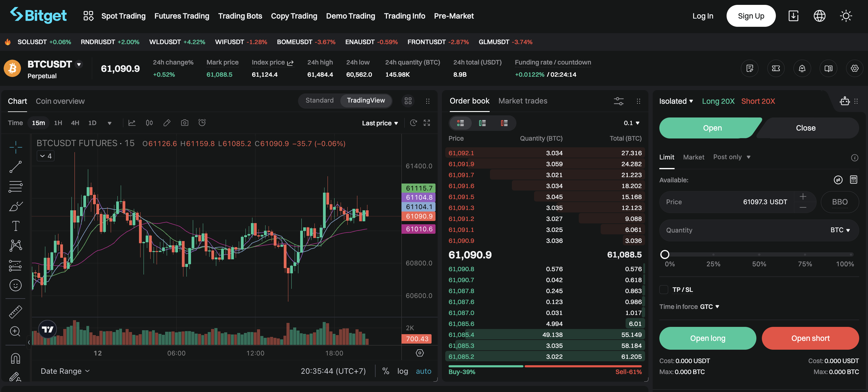Open the emoji icons tool
868x392 pixels.
coord(16,285)
